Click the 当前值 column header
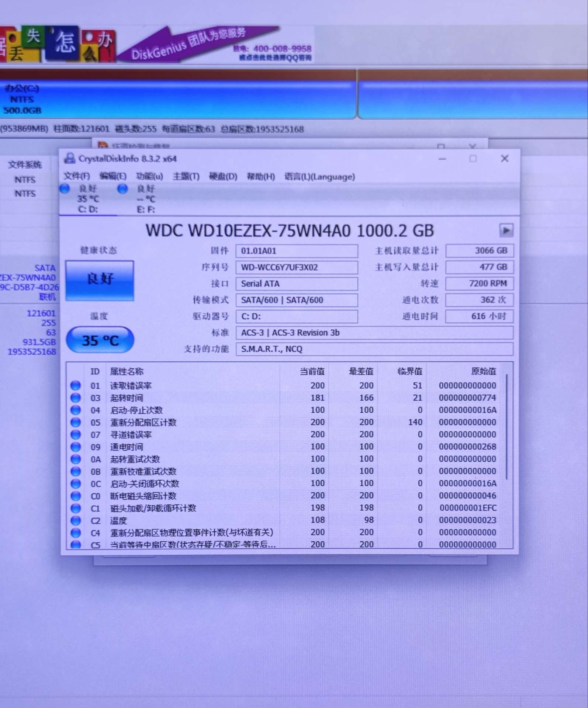588x708 pixels. 312,371
